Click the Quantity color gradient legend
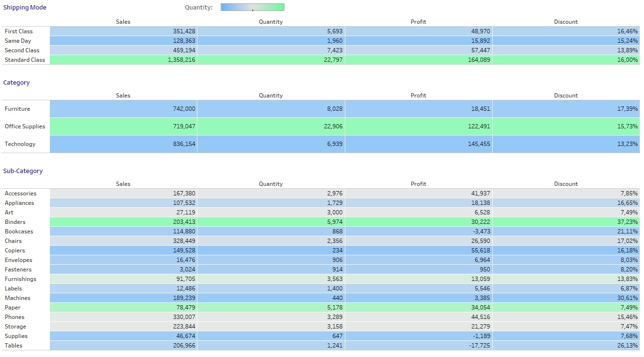 pyautogui.click(x=253, y=7)
